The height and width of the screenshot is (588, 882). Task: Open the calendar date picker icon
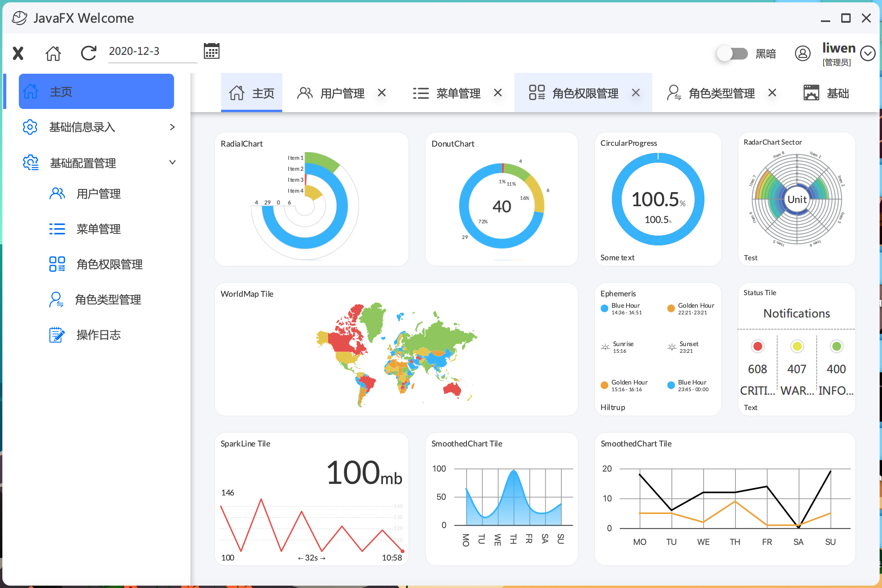212,51
